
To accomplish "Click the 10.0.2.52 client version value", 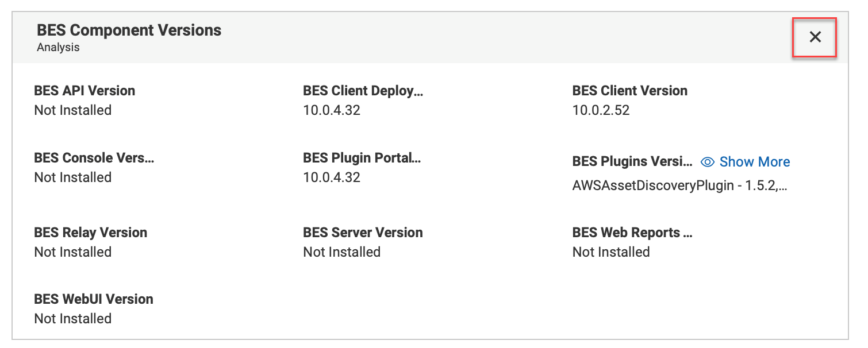I will point(601,110).
